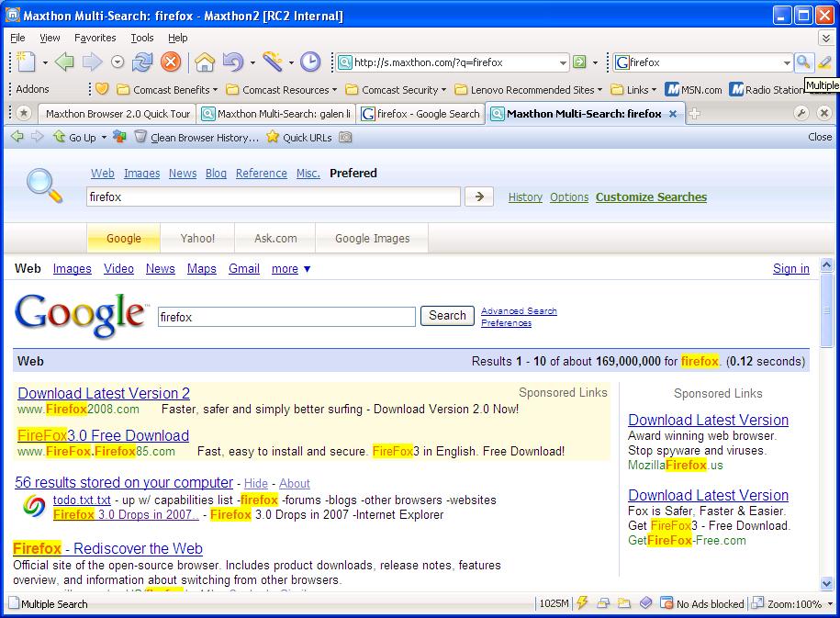Open the MSN.com bookmark
840x618 pixels.
pos(693,89)
